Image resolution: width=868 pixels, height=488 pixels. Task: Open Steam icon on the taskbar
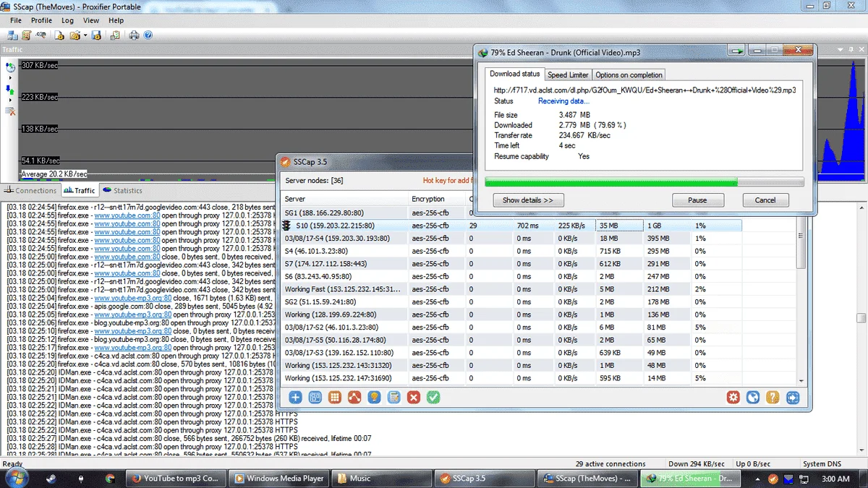click(x=51, y=479)
